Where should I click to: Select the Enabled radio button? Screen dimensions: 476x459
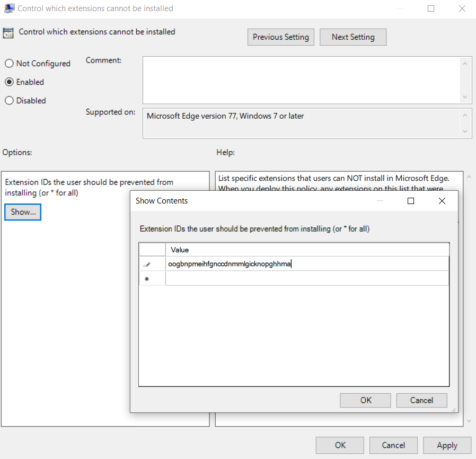pos(9,82)
